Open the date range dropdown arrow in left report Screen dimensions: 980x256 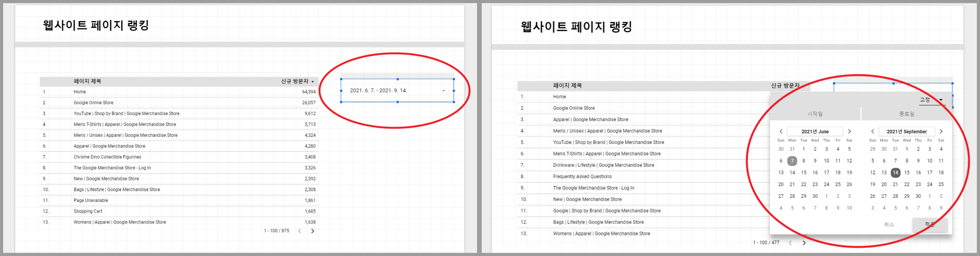click(x=444, y=91)
